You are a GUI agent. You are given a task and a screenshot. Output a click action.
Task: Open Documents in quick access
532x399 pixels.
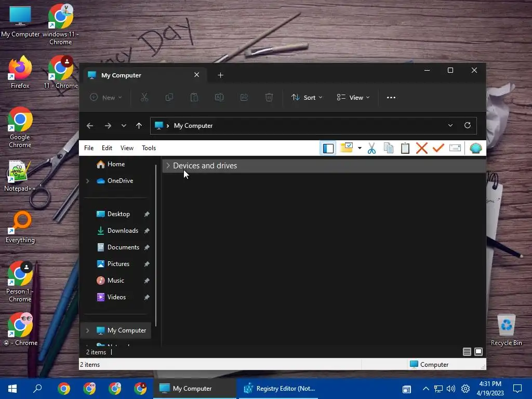[x=123, y=247]
